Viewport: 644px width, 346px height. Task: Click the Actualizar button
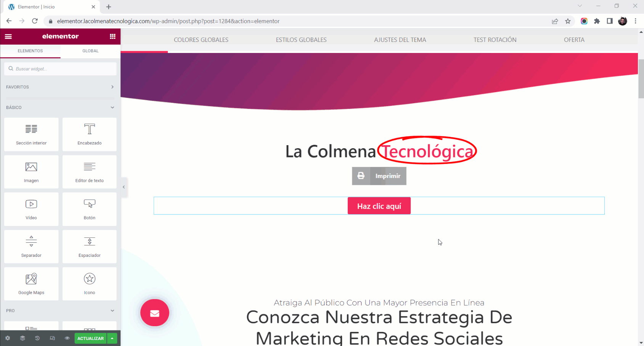click(91, 338)
